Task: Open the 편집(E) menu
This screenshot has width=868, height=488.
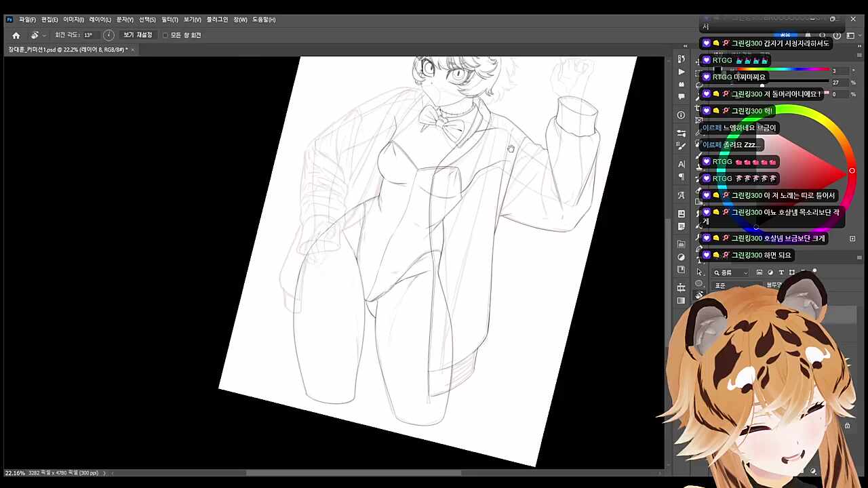Action: [x=50, y=20]
